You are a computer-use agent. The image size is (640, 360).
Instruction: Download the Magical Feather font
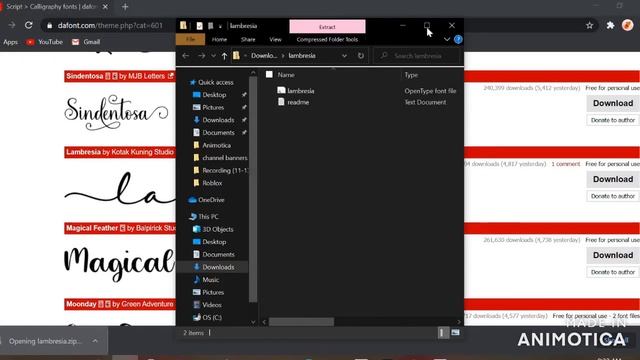(613, 255)
